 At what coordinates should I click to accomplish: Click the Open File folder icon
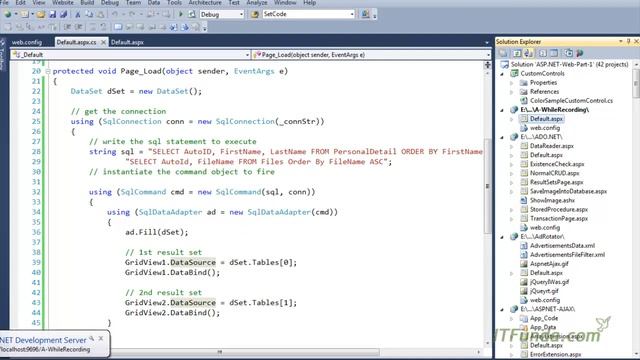click(x=40, y=14)
